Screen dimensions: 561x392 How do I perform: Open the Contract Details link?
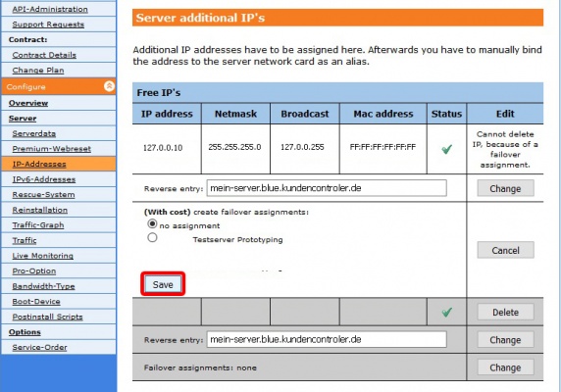pyautogui.click(x=44, y=55)
